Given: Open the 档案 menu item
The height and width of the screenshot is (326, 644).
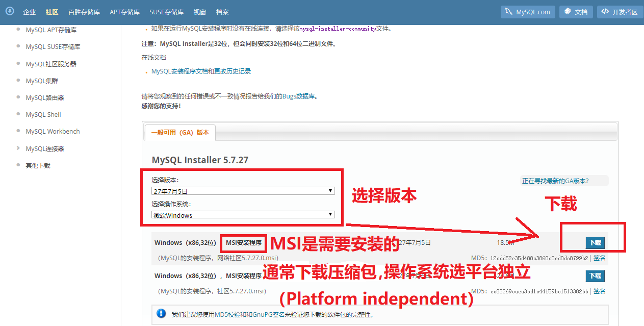Looking at the screenshot, I should tap(222, 12).
